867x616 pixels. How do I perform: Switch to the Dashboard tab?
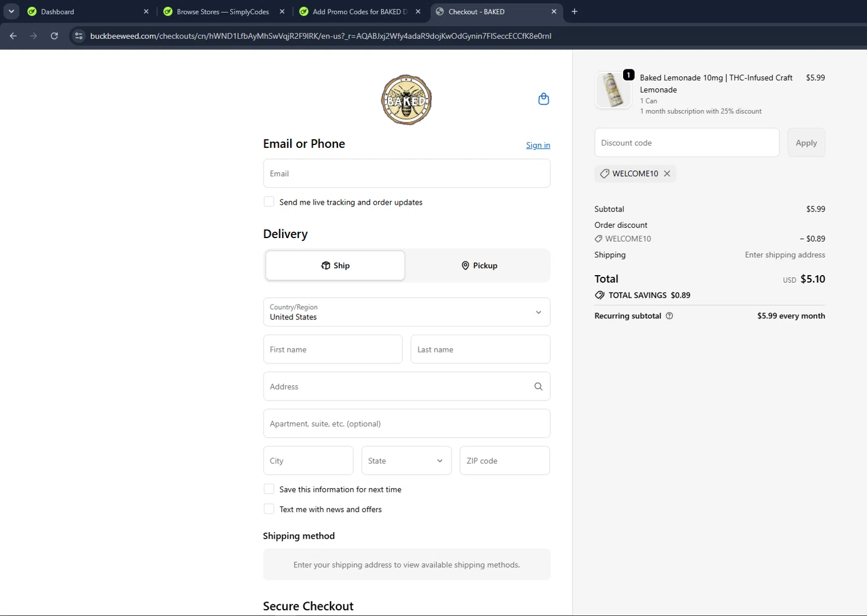87,12
